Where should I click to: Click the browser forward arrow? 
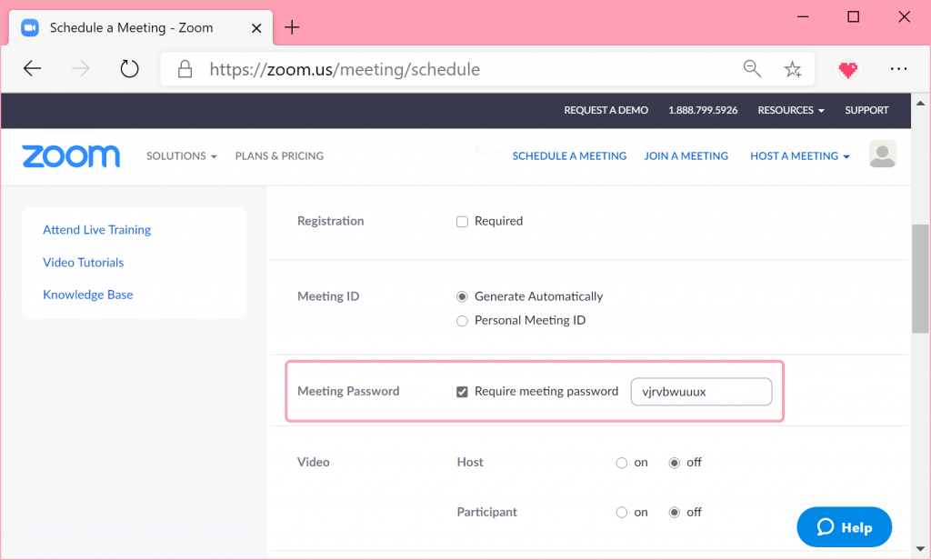[80, 69]
